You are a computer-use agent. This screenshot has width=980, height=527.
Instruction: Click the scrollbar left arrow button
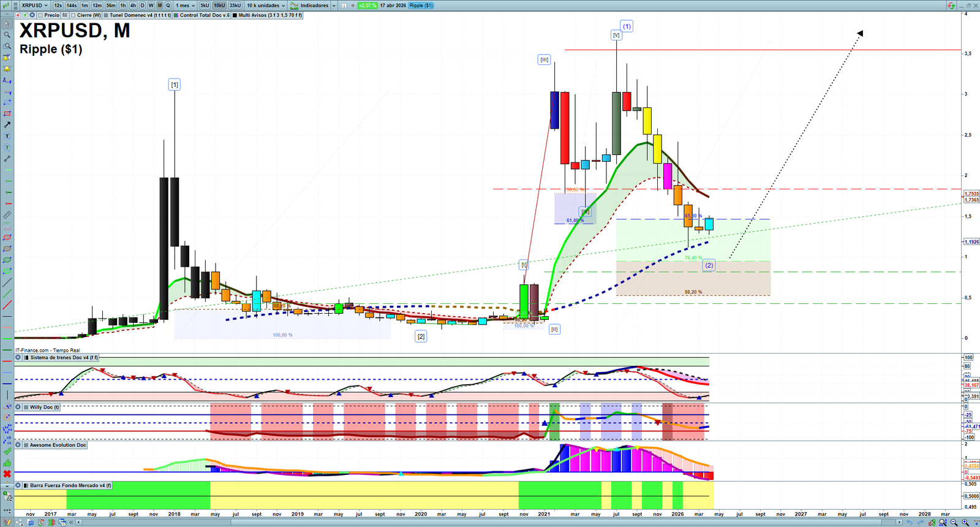[79, 523]
